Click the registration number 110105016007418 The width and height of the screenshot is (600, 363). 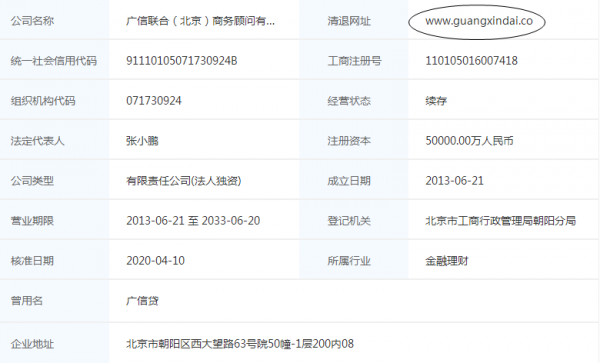(x=471, y=60)
